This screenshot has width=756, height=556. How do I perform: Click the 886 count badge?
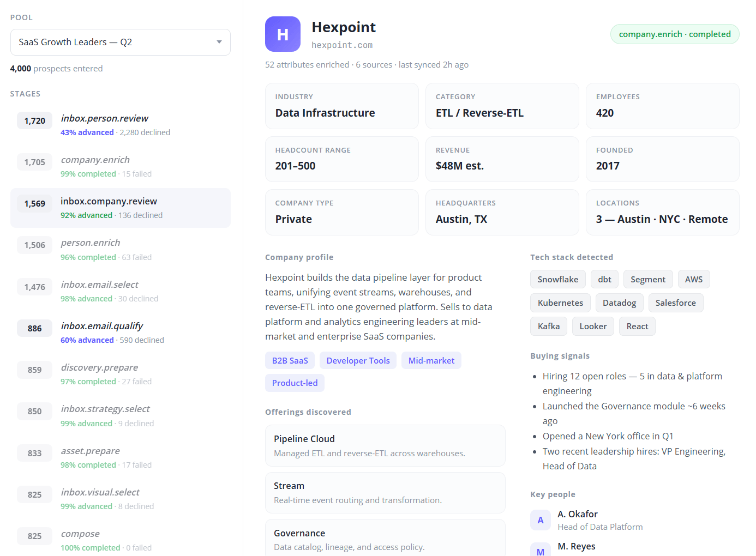point(35,328)
